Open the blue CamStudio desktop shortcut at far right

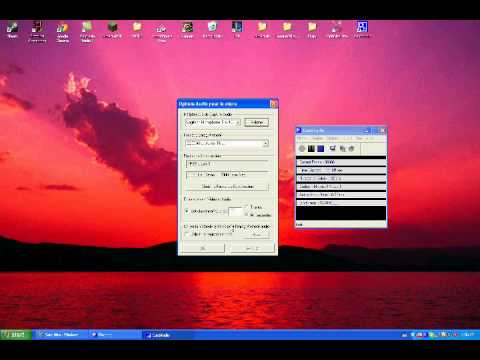click(362, 30)
